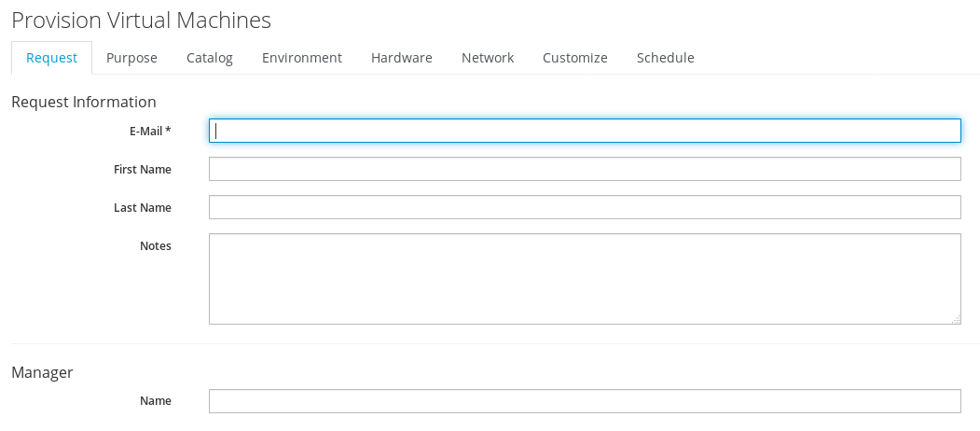
Task: Open the Customize tab
Action: [575, 58]
